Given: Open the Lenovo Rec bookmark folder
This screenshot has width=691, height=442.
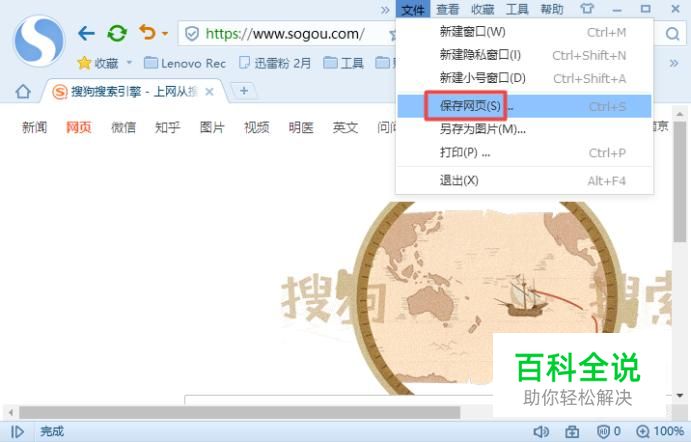Looking at the screenshot, I should (x=185, y=63).
